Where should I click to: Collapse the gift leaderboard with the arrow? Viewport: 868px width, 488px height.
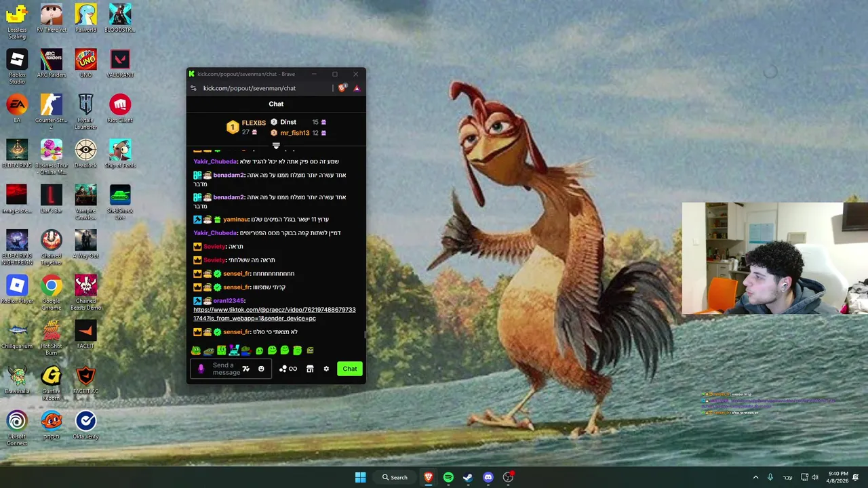pos(276,146)
